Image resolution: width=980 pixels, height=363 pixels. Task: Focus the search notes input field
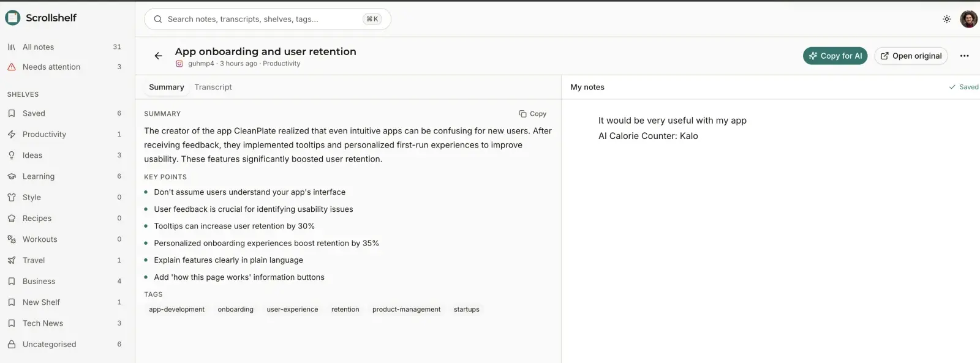click(x=268, y=20)
